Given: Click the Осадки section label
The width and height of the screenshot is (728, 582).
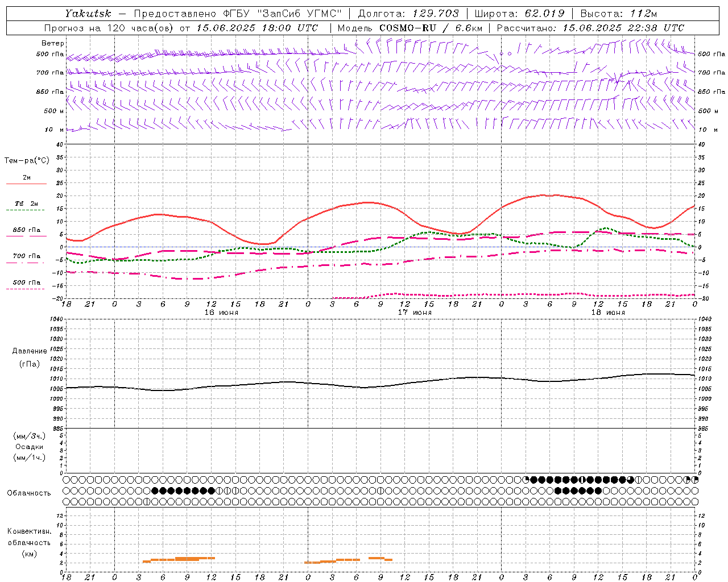Looking at the screenshot, I should click(30, 447).
